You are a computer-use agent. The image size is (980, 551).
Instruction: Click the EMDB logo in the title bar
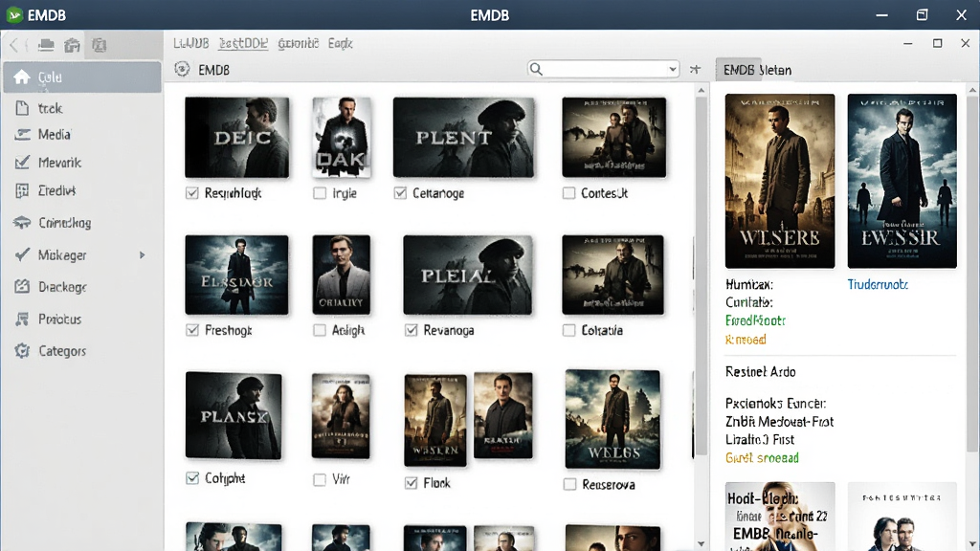pyautogui.click(x=13, y=15)
